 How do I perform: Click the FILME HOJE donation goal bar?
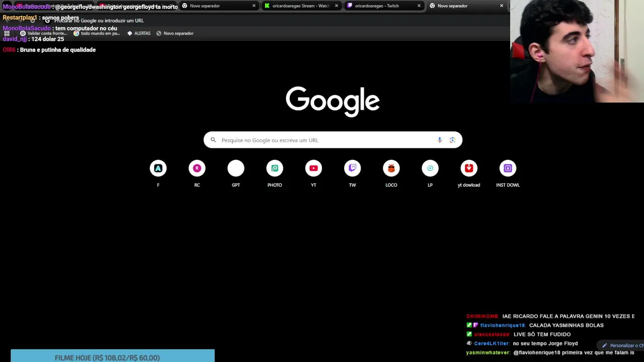113,356
